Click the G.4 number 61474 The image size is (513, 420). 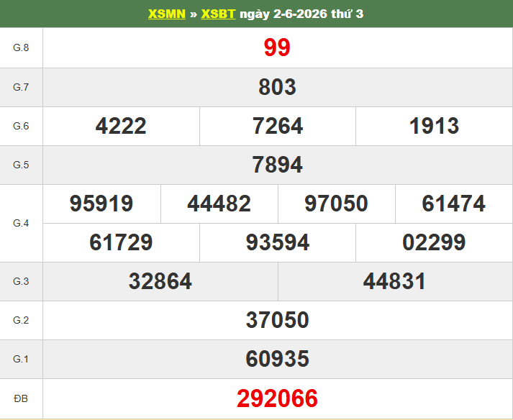click(453, 204)
